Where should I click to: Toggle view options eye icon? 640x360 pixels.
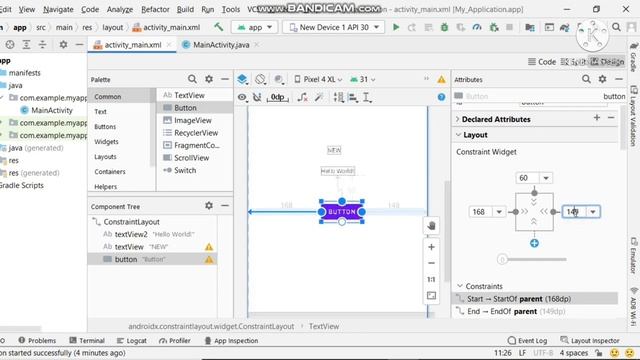click(x=242, y=97)
